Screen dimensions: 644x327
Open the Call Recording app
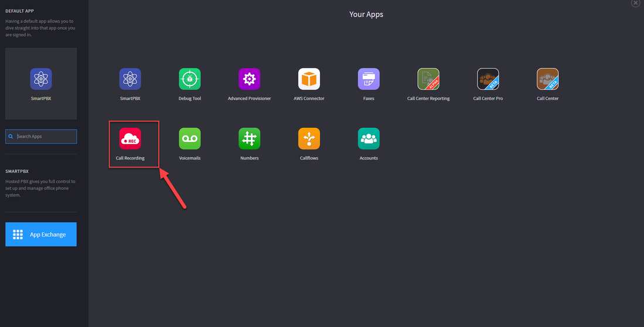130,139
